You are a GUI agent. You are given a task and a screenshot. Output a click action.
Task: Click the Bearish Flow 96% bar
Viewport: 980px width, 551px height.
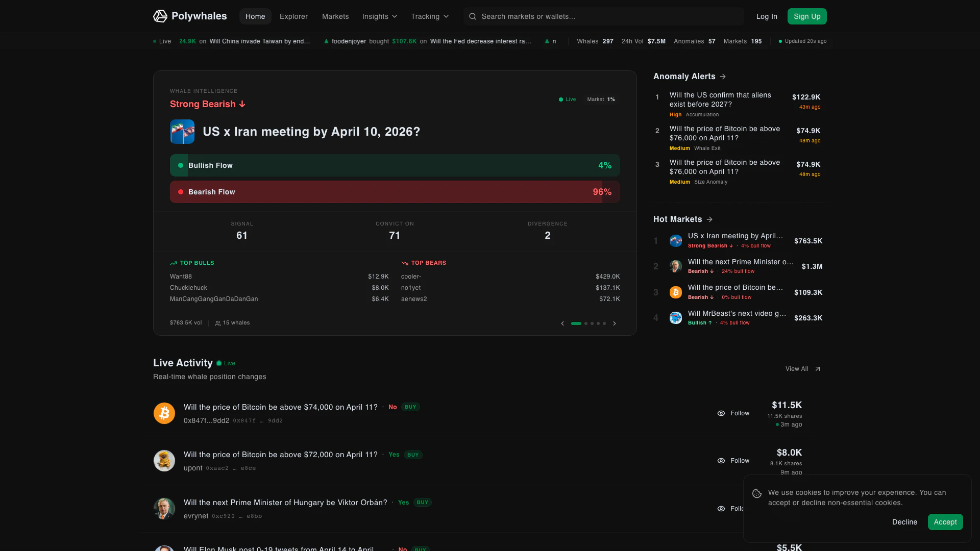(x=395, y=192)
